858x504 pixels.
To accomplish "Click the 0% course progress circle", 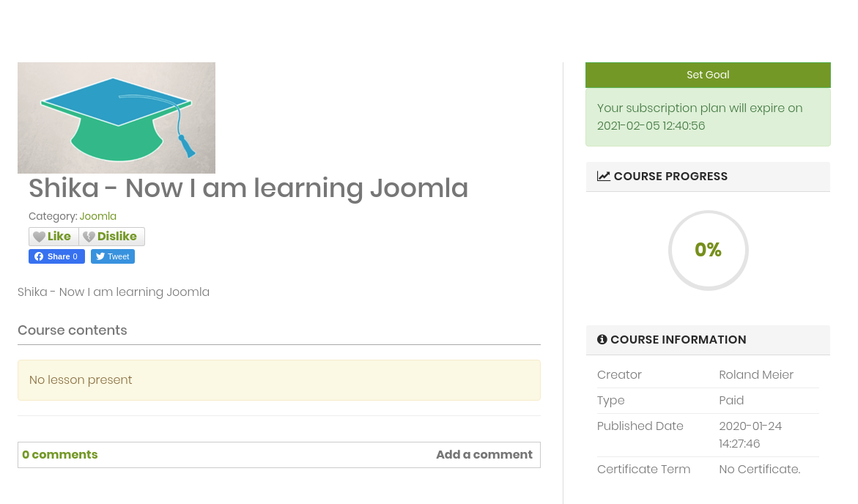I will [708, 251].
